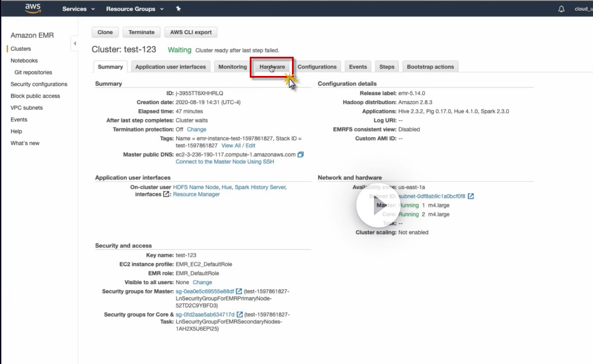This screenshot has width=593, height=364.
Task: Open subnet ID external link icon
Action: (470, 196)
